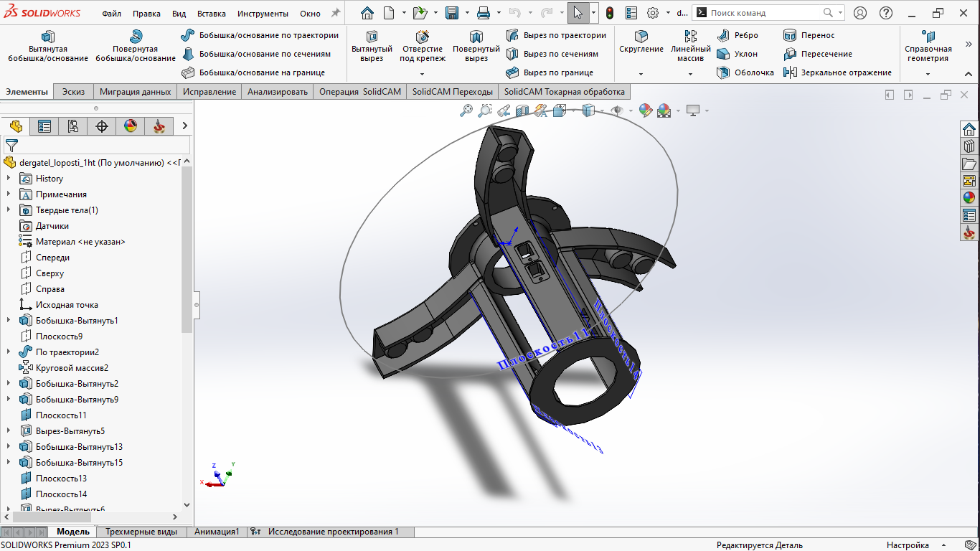Image resolution: width=980 pixels, height=551 pixels.
Task: Expand the History tree node
Action: pos(9,179)
